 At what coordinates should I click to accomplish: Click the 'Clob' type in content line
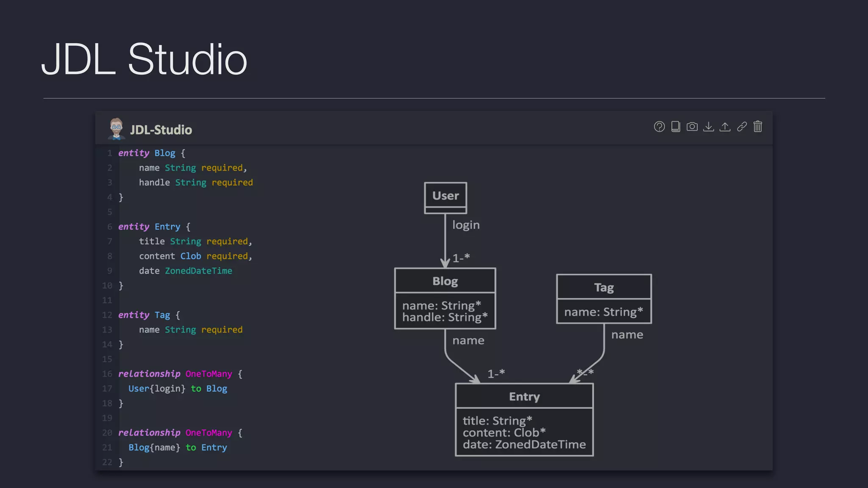tap(191, 256)
